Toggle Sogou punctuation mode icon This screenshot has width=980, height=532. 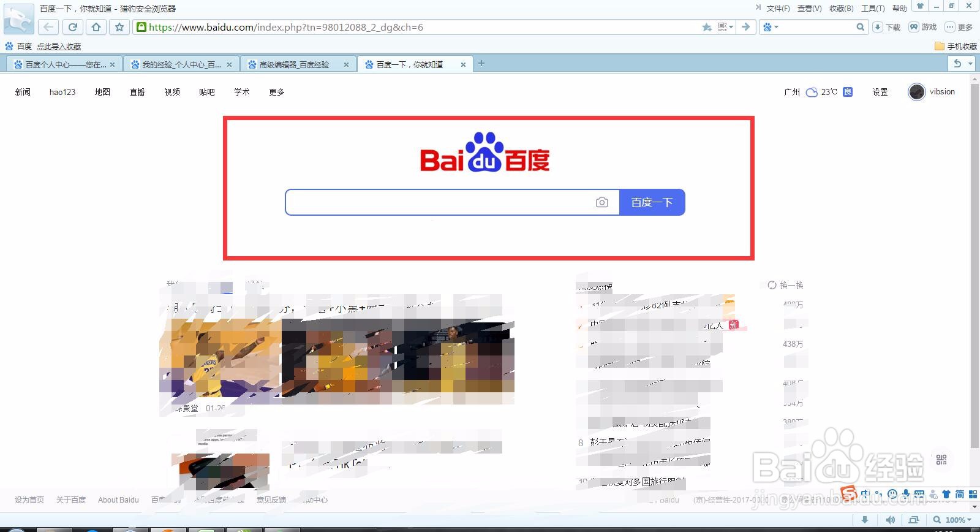coord(879,494)
